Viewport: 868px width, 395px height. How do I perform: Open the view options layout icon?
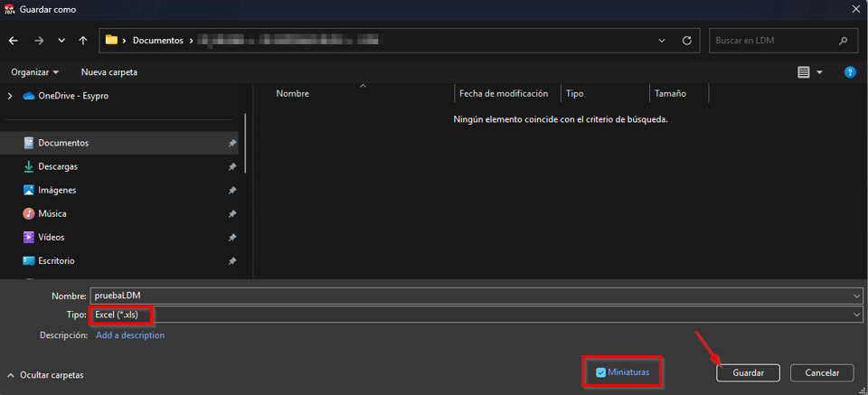click(x=804, y=72)
